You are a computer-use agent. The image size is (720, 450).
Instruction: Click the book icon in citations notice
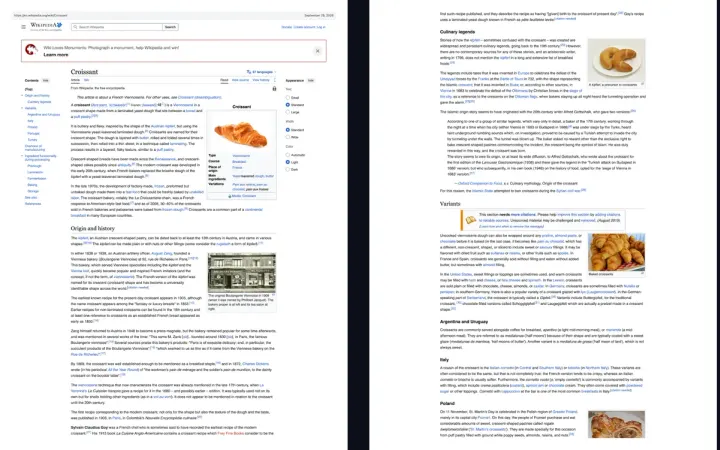471,220
